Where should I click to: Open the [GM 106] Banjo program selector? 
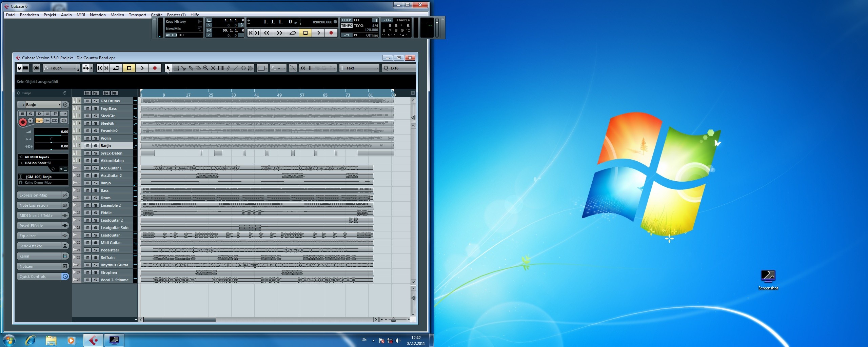click(x=43, y=177)
